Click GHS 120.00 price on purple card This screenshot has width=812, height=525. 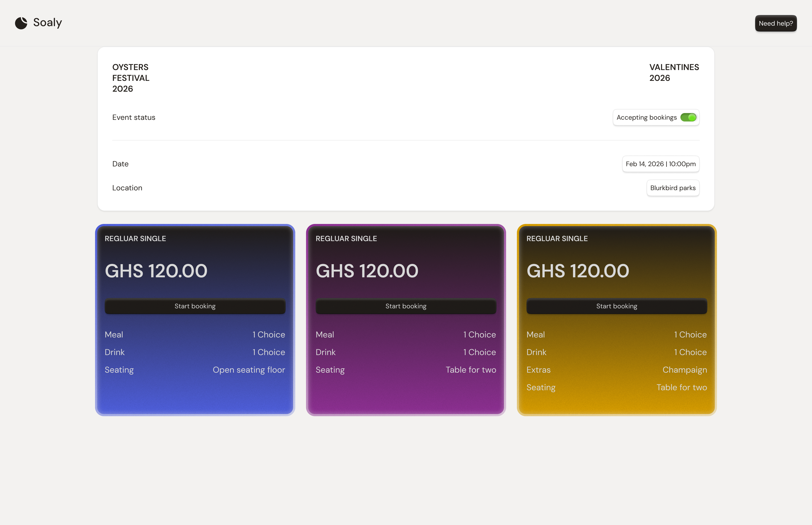click(367, 271)
